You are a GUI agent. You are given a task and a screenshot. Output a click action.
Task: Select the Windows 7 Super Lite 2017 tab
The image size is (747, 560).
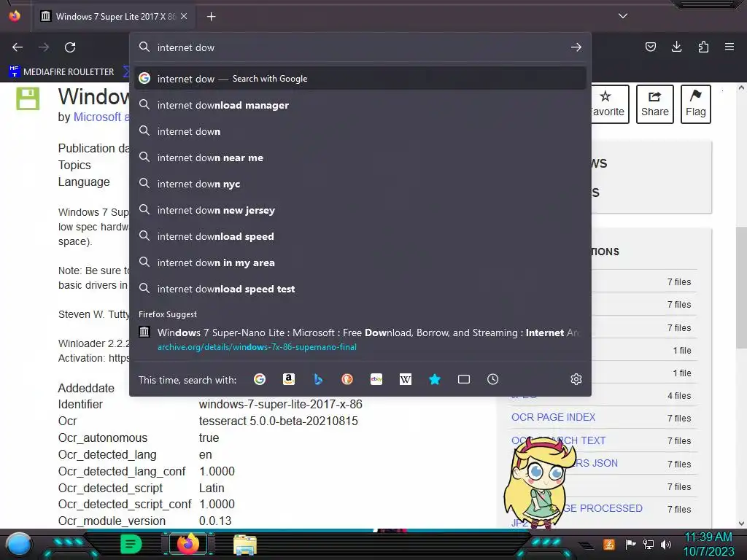coord(115,16)
